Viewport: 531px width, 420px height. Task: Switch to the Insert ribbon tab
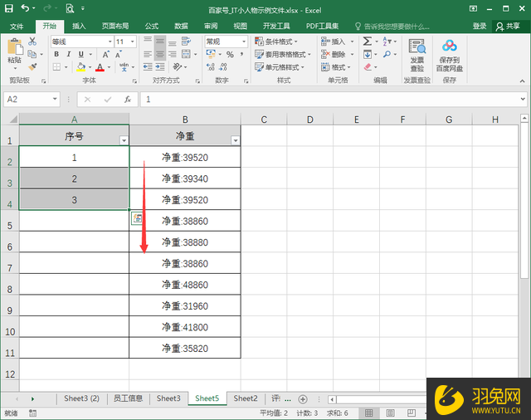79,26
